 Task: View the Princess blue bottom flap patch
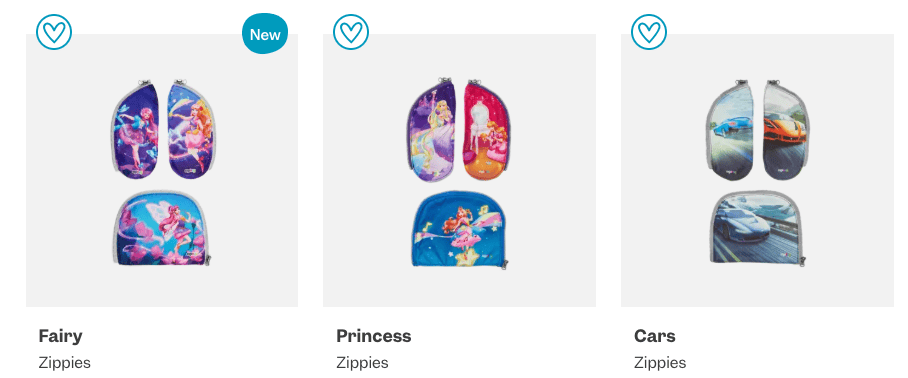[x=460, y=229]
